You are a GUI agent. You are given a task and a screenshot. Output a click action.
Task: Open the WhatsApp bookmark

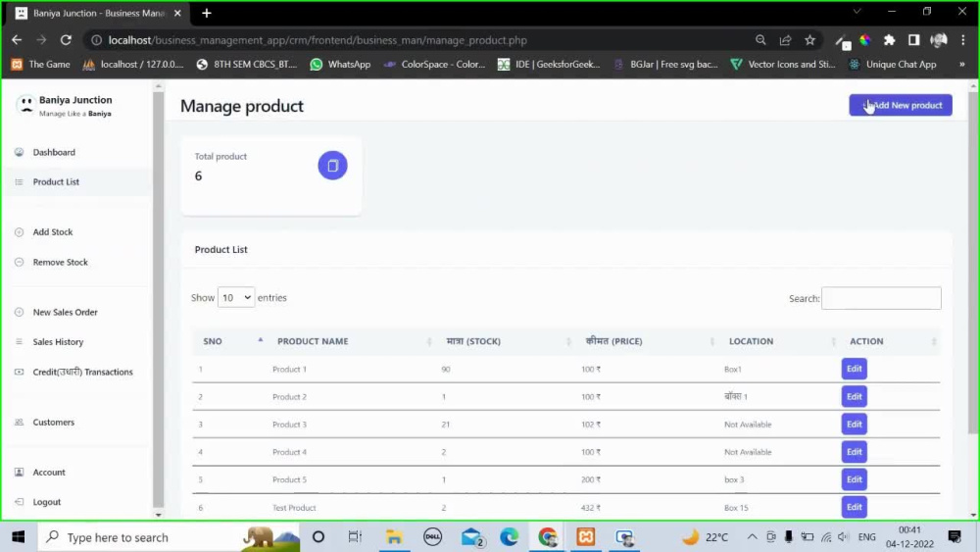point(341,65)
